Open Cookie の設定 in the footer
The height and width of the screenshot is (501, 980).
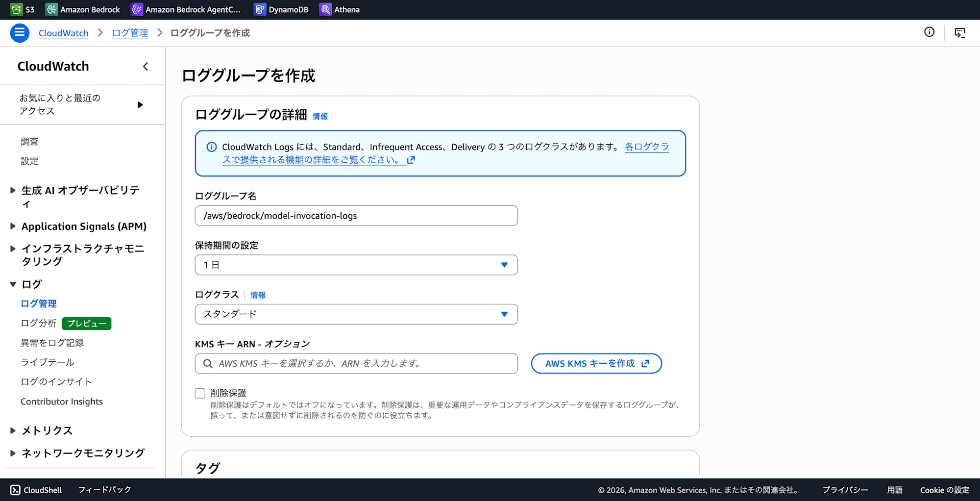pos(945,490)
